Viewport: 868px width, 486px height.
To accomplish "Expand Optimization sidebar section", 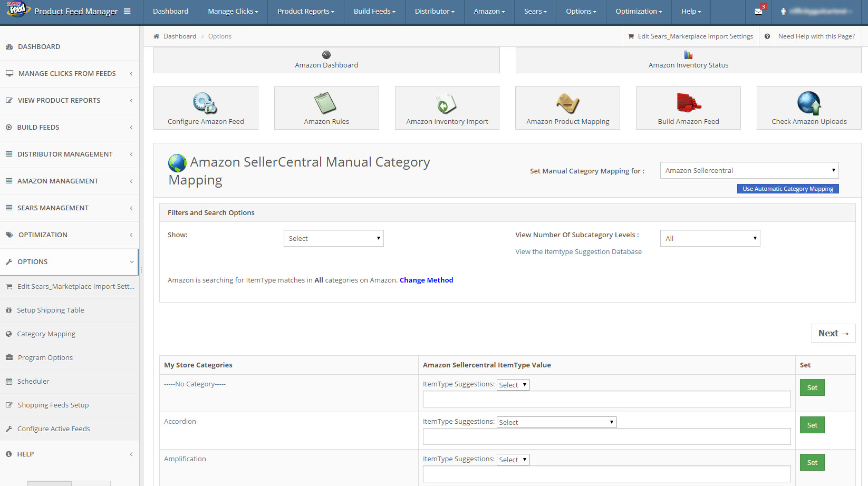I will pos(70,235).
